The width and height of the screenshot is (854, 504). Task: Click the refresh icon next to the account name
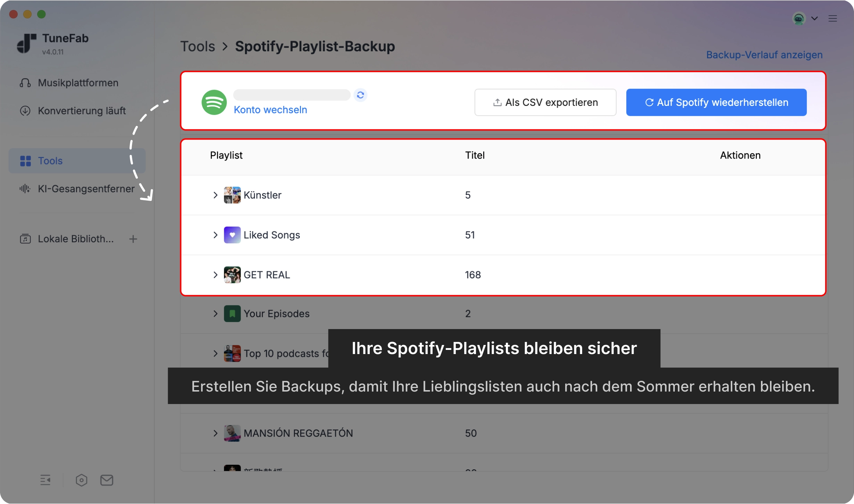click(360, 95)
